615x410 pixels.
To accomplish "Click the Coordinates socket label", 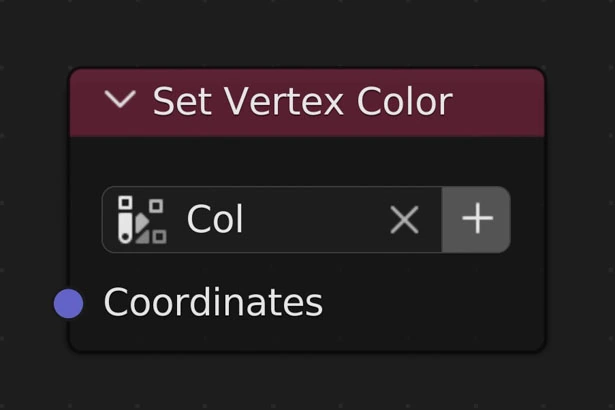I will (213, 303).
